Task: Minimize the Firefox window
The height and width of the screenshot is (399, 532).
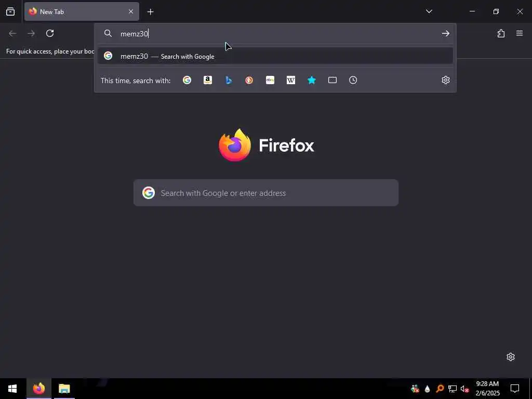Action: point(472,11)
